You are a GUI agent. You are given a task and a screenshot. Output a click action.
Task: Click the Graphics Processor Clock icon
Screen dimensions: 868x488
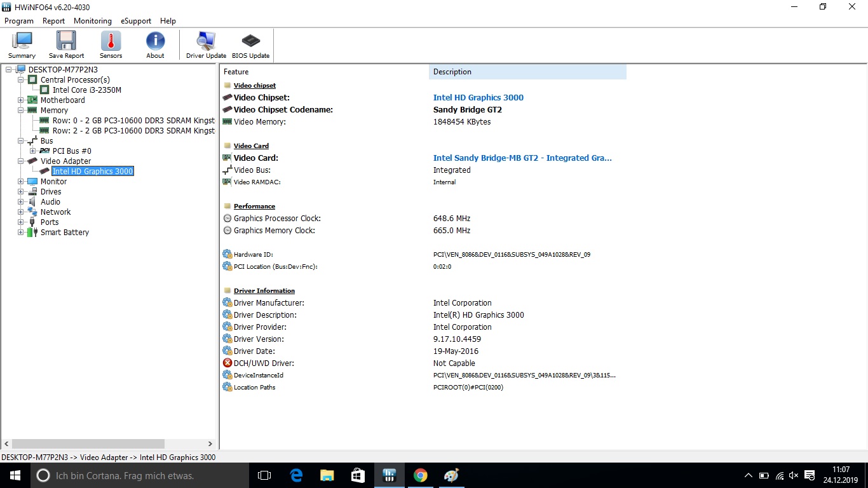(227, 219)
